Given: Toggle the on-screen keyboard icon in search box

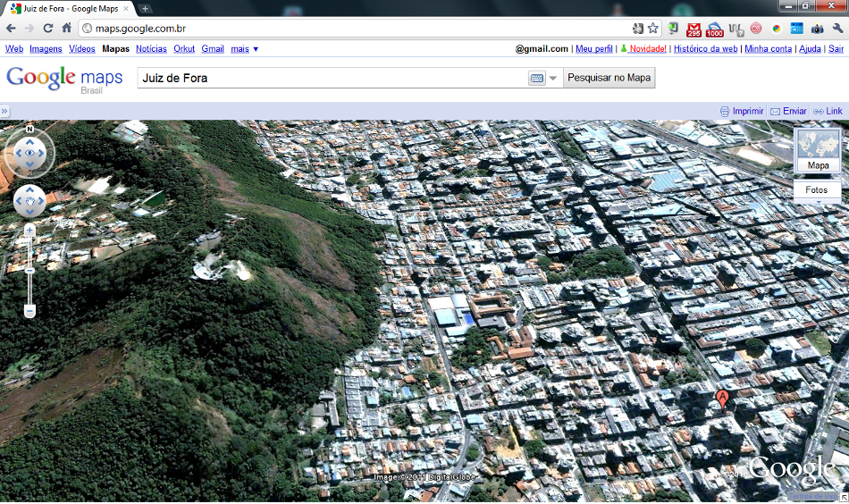Looking at the screenshot, I should [537, 79].
